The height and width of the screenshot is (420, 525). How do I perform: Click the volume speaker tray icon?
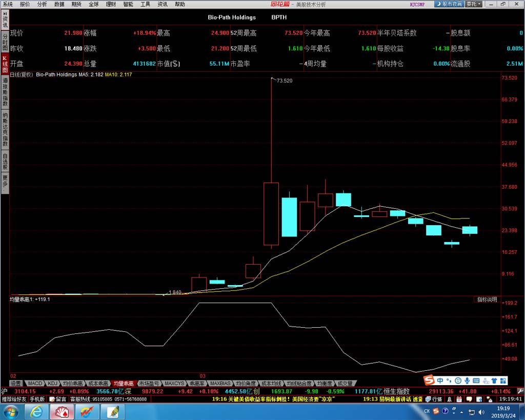[481, 412]
